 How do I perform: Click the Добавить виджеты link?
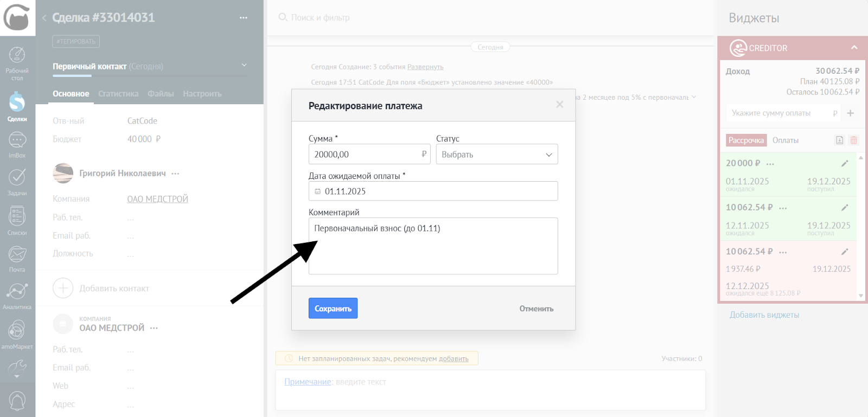(x=764, y=315)
